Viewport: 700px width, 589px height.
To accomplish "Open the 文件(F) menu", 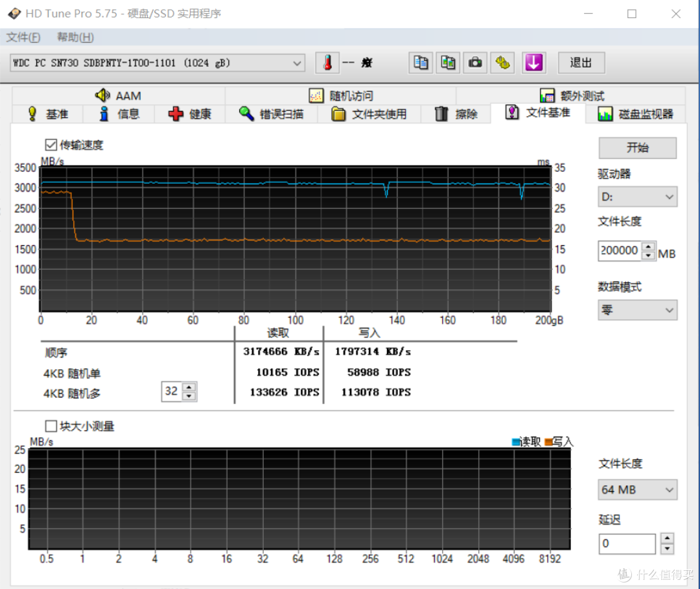I will [x=23, y=37].
